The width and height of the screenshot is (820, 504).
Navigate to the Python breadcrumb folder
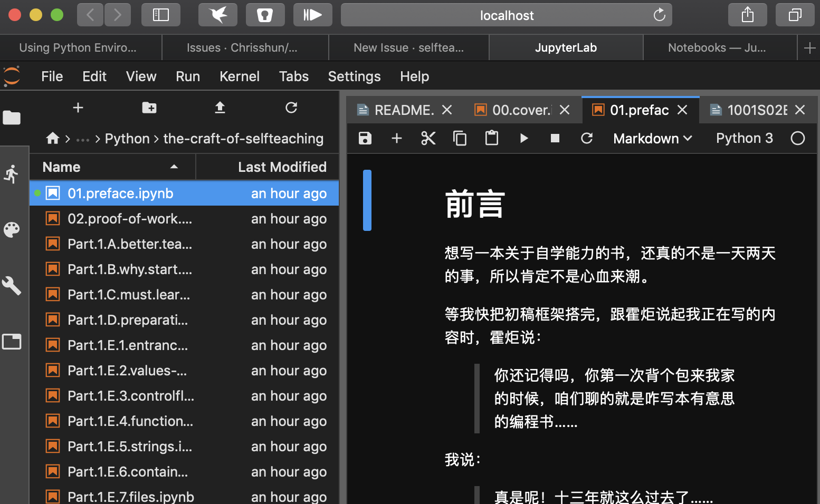coord(127,138)
